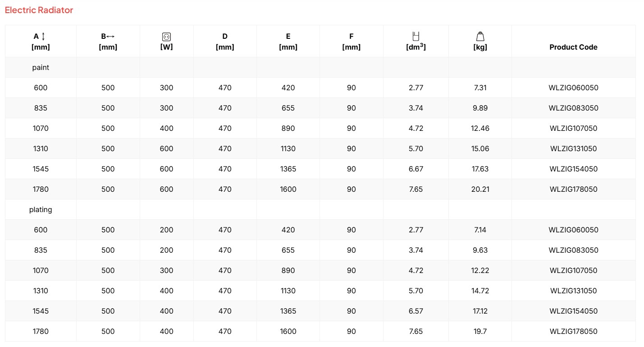Click product code WLZIG131050 in paint section

(573, 148)
